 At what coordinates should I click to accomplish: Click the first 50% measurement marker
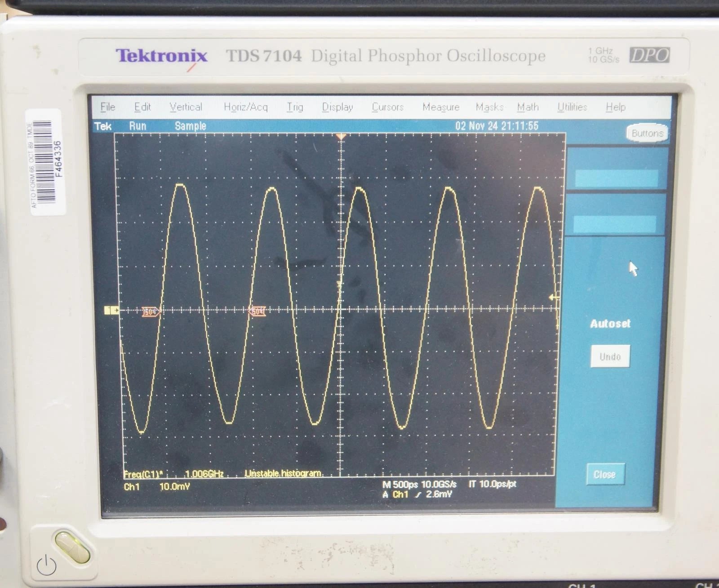click(x=151, y=312)
